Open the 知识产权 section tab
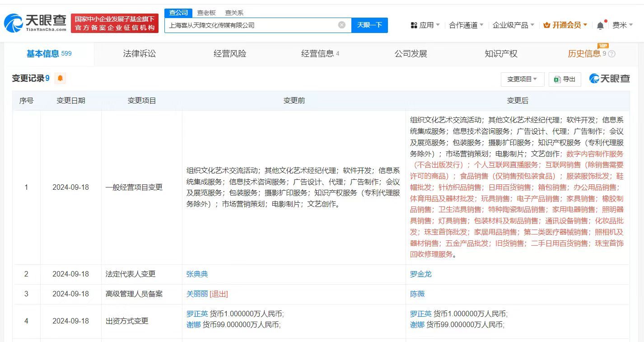644x342 pixels. (501, 53)
